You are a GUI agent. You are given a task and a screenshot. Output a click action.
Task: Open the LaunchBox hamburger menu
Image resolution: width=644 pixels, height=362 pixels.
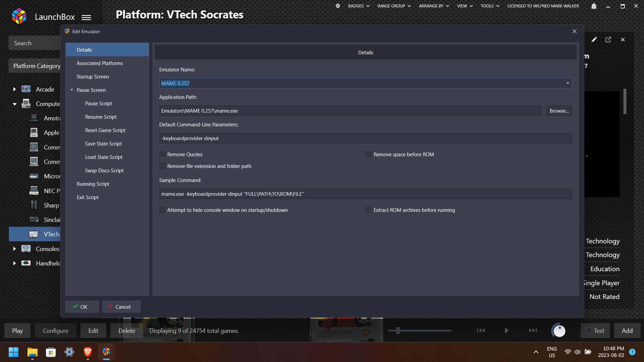[x=86, y=17]
